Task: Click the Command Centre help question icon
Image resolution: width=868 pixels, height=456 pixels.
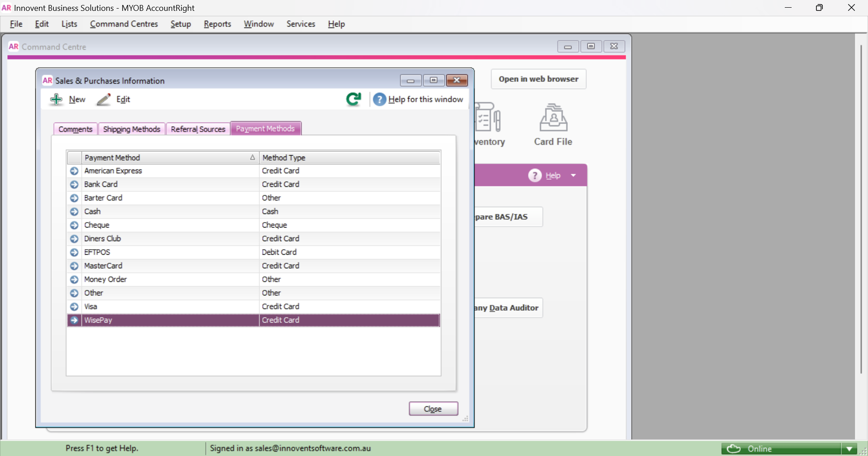Action: [x=535, y=176]
